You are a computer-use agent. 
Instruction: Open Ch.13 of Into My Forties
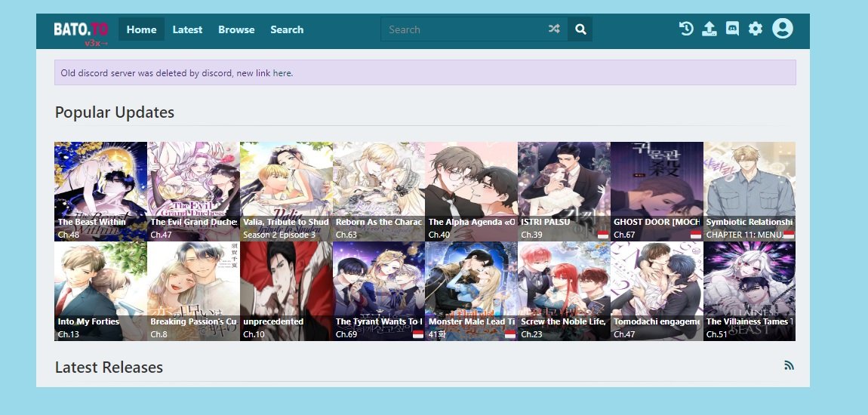pos(69,334)
